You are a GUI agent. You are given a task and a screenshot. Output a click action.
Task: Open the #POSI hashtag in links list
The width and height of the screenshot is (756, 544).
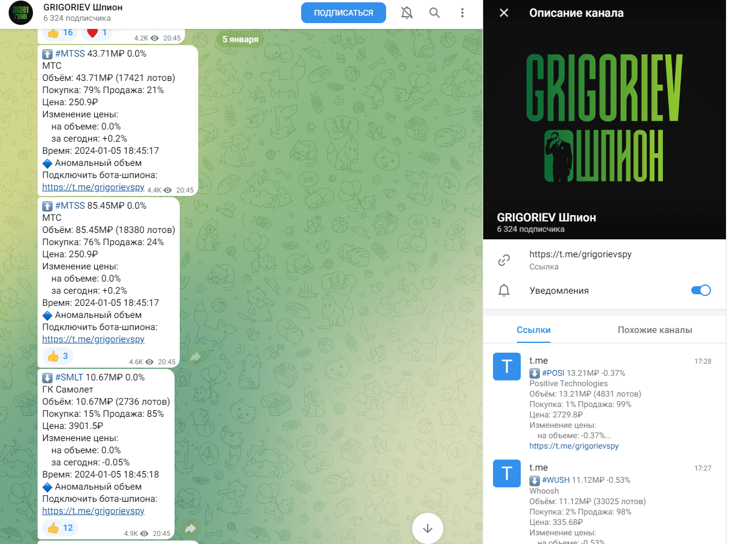pos(553,373)
